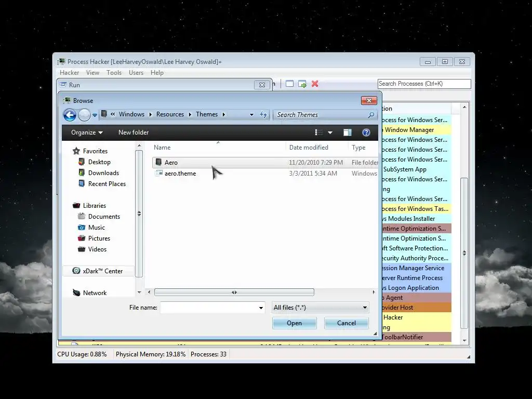The width and height of the screenshot is (532, 399).
Task: Change the view with the view icon
Action: pyautogui.click(x=318, y=132)
